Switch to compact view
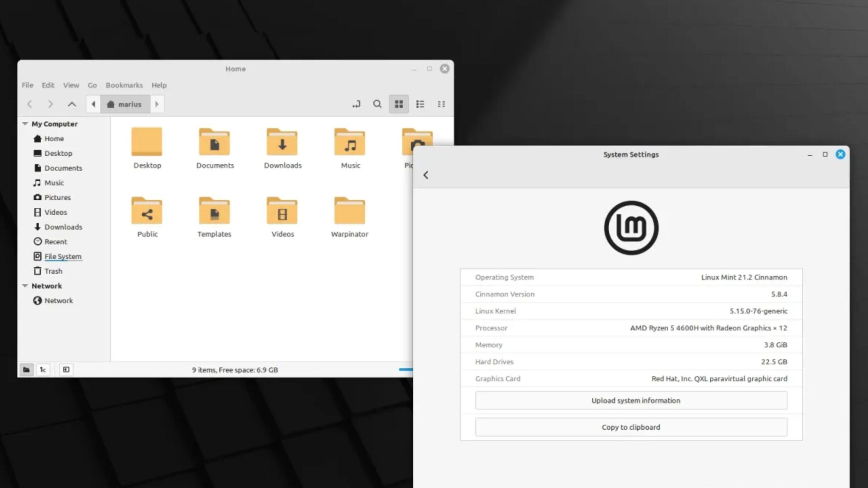 click(441, 104)
